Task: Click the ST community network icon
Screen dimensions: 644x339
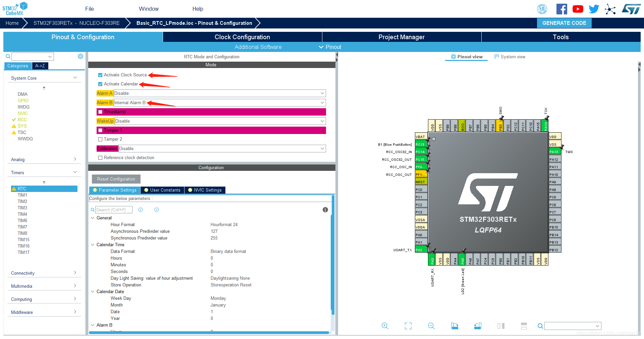Action: coord(610,9)
